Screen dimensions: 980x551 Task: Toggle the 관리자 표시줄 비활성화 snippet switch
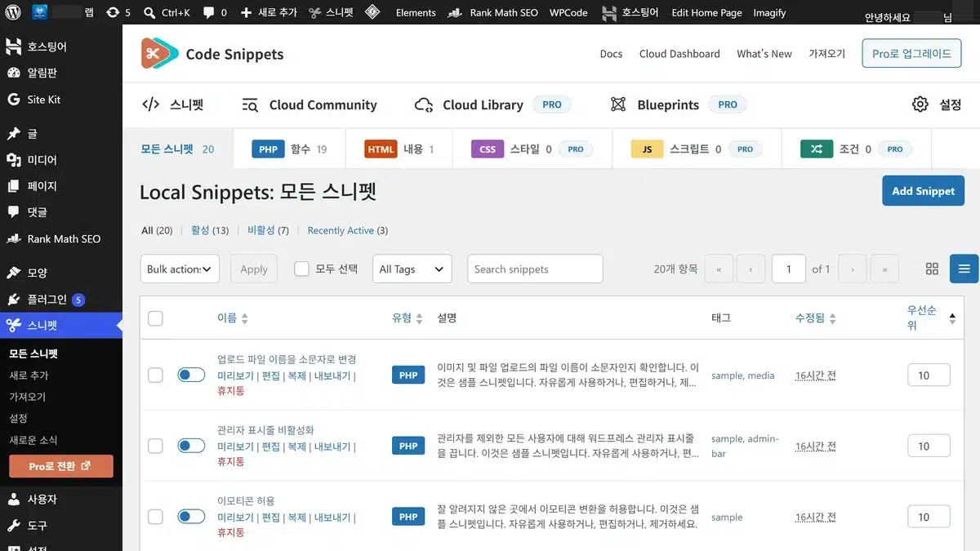click(x=191, y=446)
